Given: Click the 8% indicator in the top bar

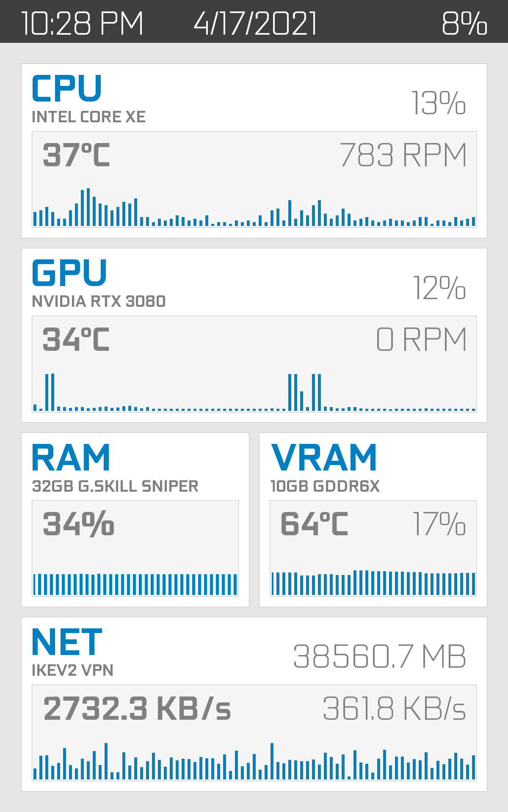Looking at the screenshot, I should tap(464, 23).
